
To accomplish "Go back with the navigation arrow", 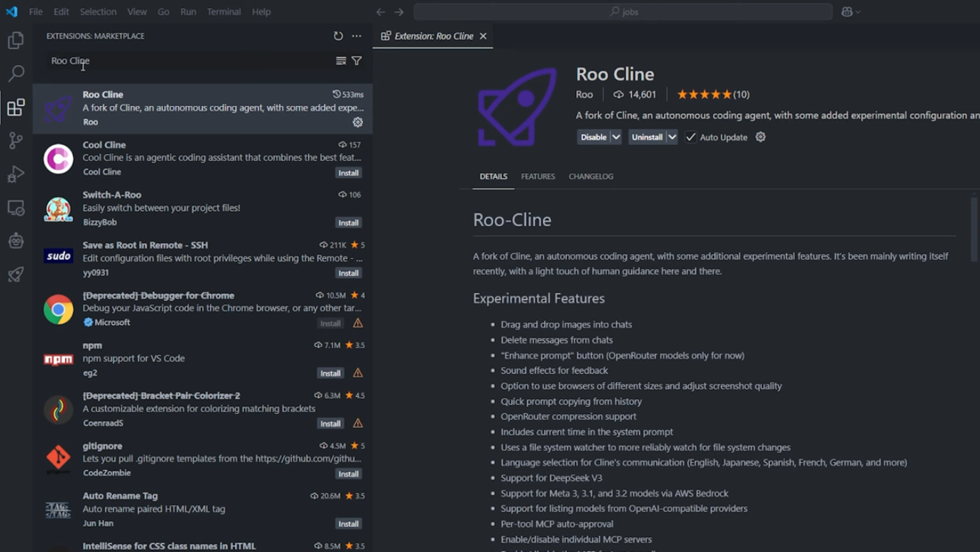I will click(x=381, y=12).
